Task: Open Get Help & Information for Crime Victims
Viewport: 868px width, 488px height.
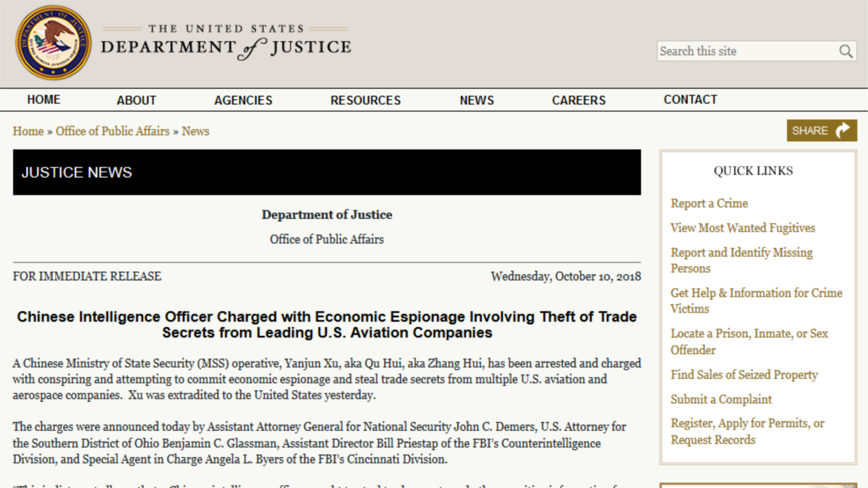Action: 757,301
